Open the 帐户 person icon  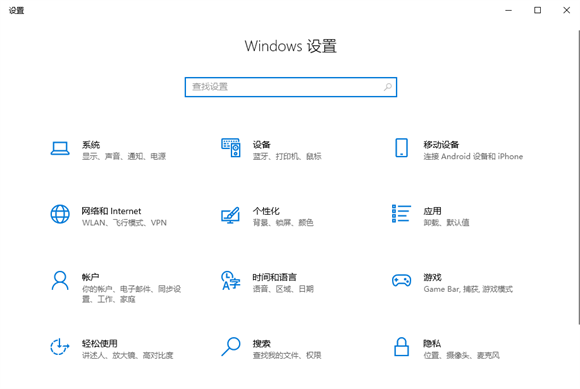tap(60, 281)
